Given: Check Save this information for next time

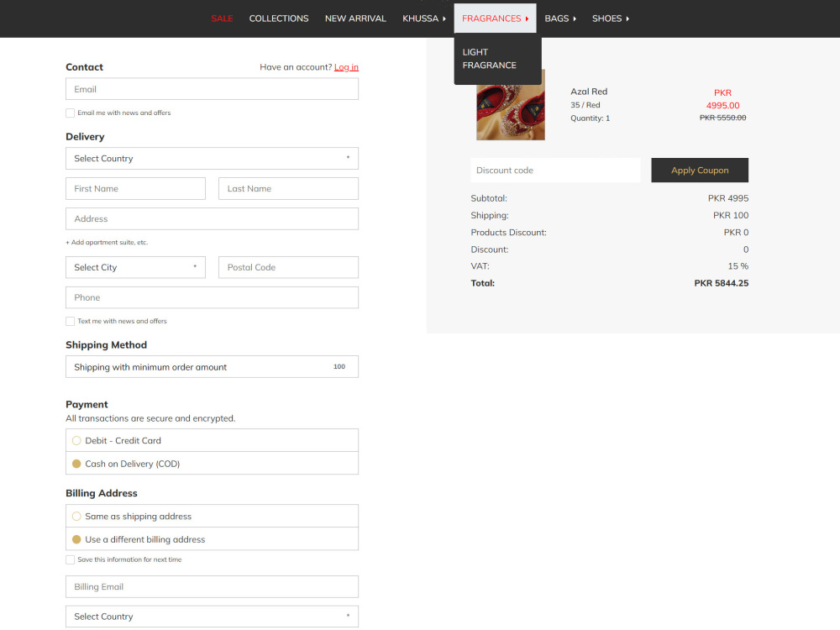Looking at the screenshot, I should click(71, 559).
